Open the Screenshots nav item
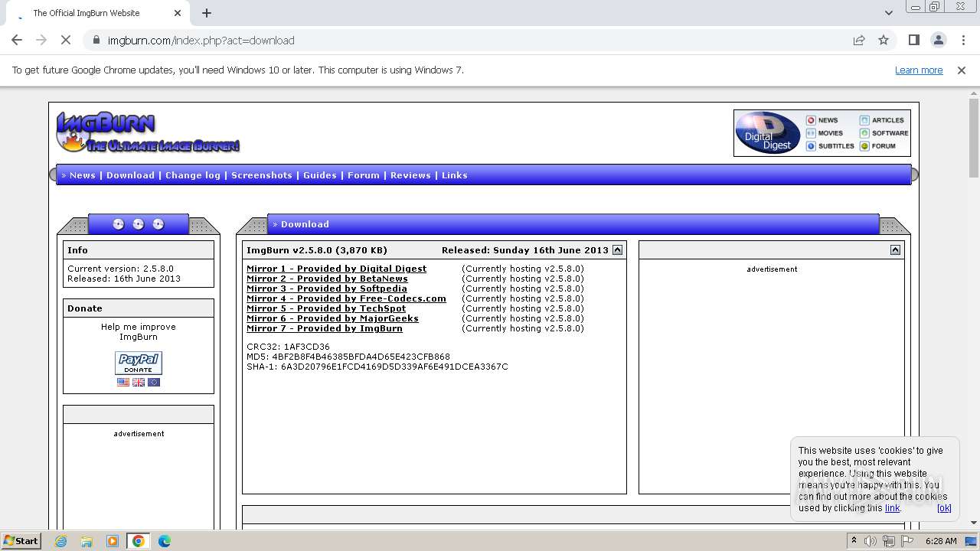 tap(262, 175)
